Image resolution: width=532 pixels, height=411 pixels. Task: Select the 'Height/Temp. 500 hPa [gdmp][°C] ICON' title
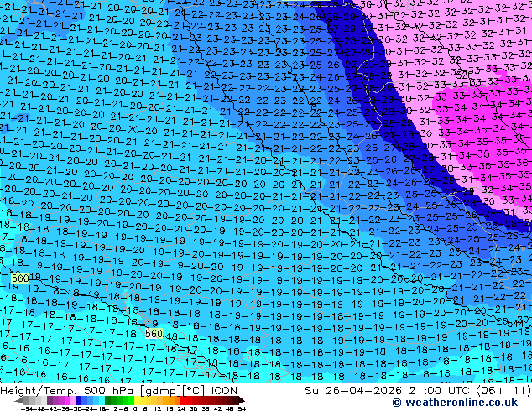(x=119, y=391)
